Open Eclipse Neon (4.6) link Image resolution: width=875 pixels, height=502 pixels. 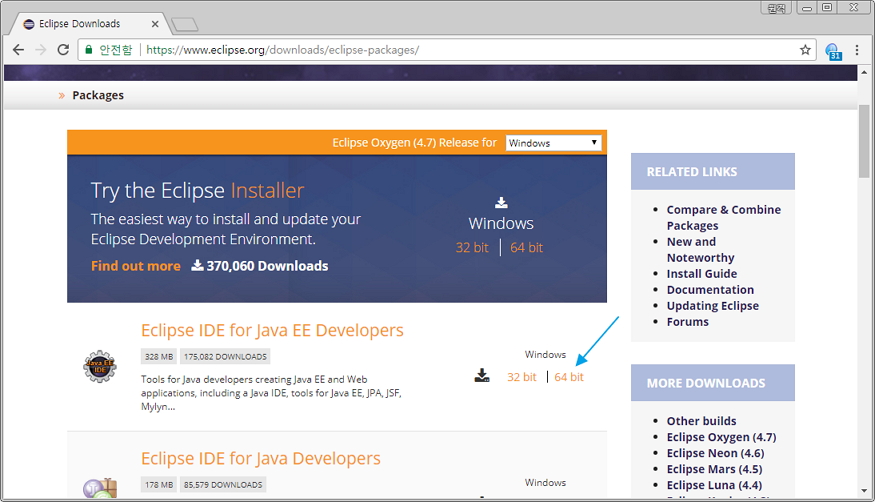715,453
